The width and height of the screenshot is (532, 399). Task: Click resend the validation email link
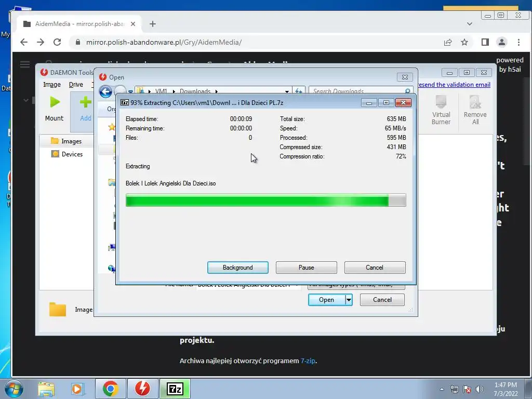click(454, 85)
